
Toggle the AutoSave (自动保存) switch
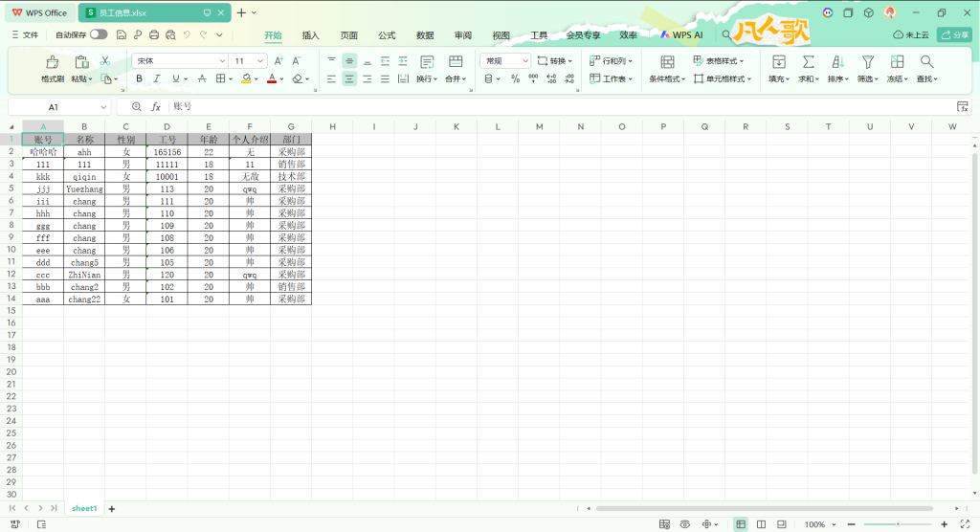pos(99,34)
